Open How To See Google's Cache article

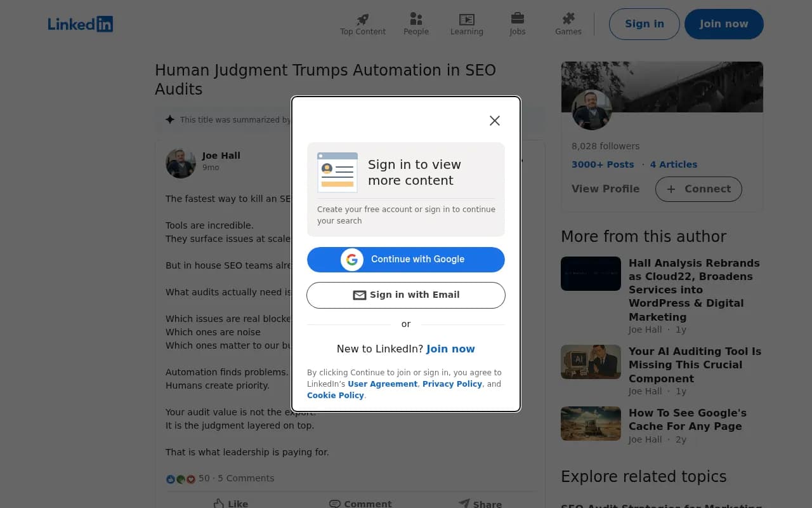pos(688,420)
